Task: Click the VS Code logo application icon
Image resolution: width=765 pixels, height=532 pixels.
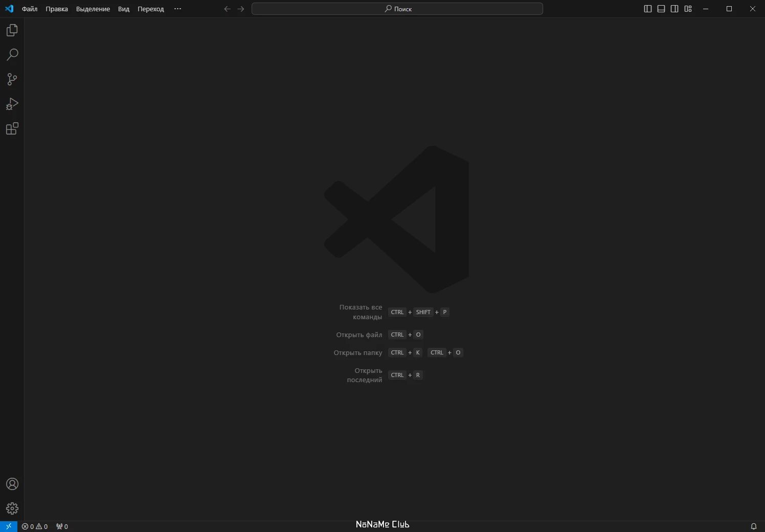Action: coord(9,9)
